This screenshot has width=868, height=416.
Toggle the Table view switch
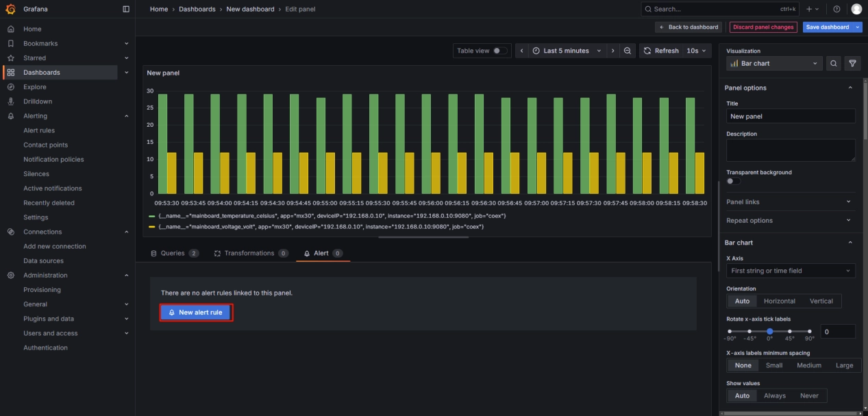coord(500,51)
